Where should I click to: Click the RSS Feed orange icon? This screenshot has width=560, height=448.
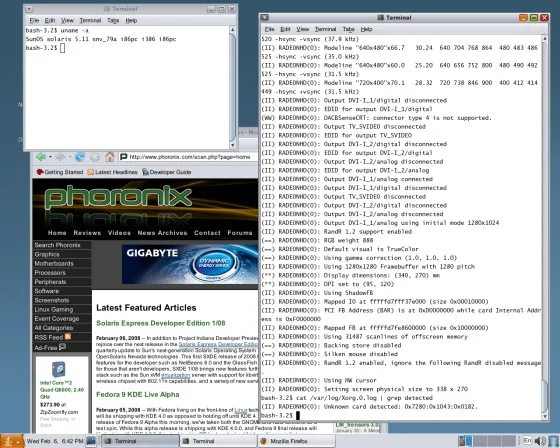point(68,337)
